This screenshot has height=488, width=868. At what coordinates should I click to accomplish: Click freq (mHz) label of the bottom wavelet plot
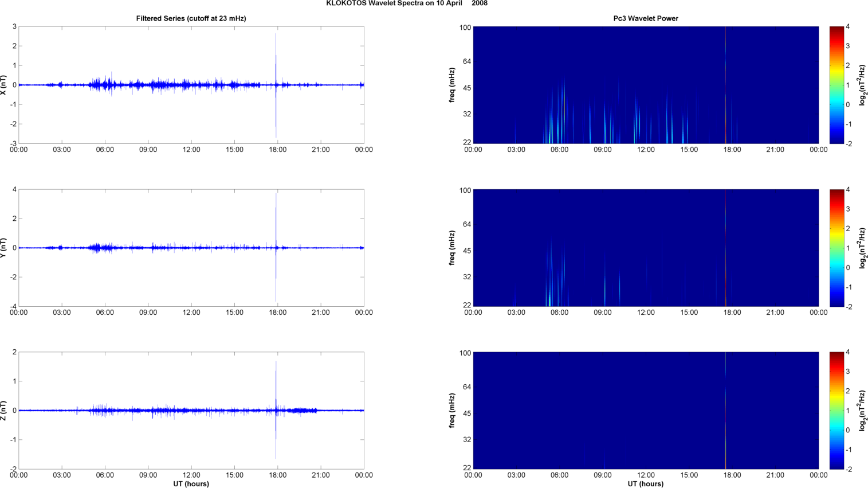[452, 411]
